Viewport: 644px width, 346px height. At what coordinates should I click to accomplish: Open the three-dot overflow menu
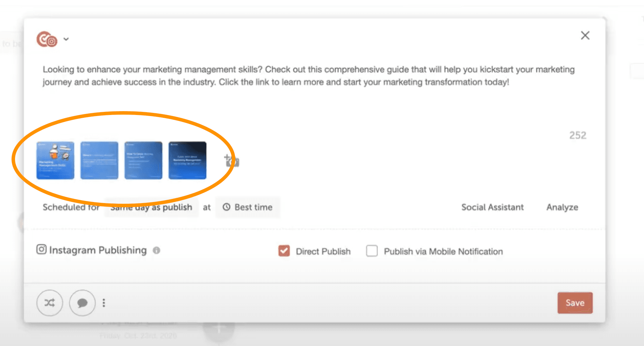pos(103,303)
